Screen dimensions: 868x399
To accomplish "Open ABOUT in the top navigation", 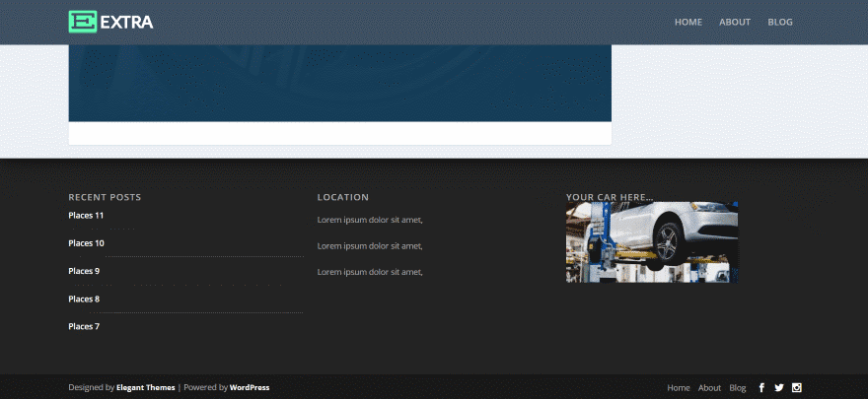I will point(735,23).
